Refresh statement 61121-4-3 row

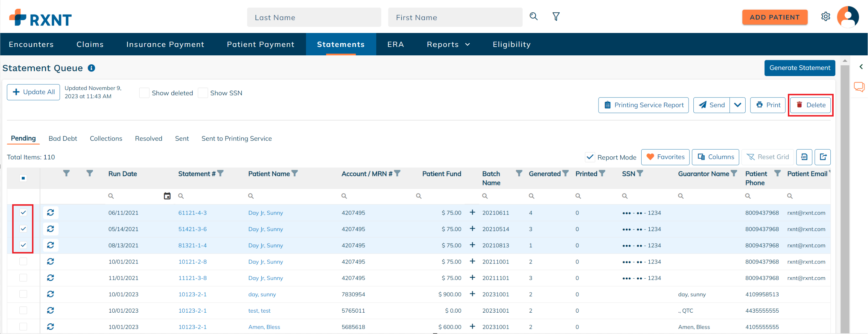(x=51, y=212)
